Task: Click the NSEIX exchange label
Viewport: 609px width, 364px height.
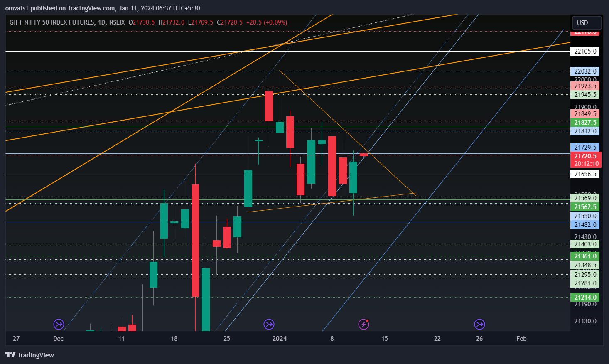Action: click(117, 22)
